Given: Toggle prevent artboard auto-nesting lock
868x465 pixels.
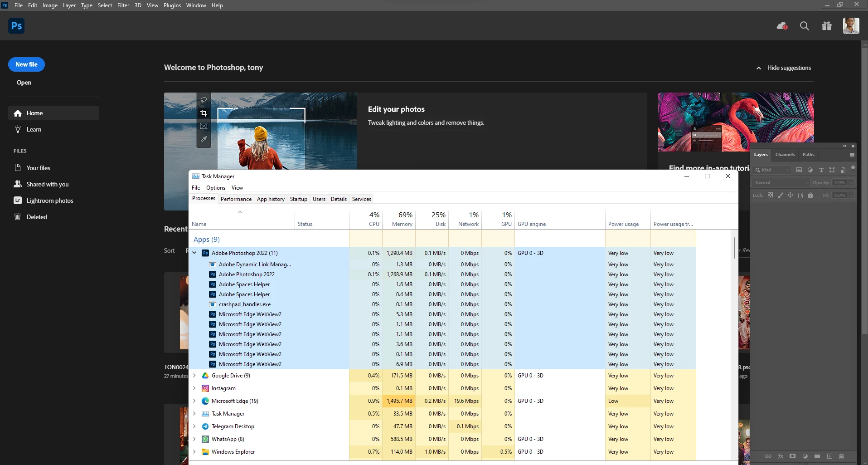Looking at the screenshot, I should [800, 195].
